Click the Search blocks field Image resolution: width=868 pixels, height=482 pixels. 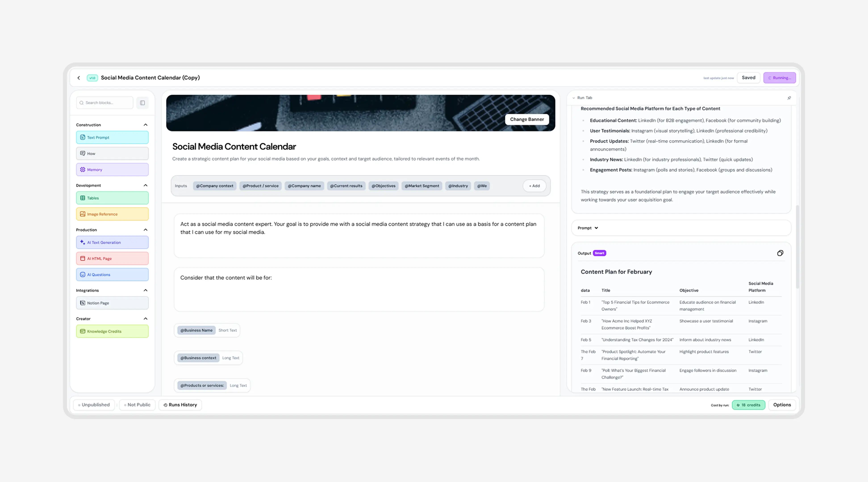104,103
